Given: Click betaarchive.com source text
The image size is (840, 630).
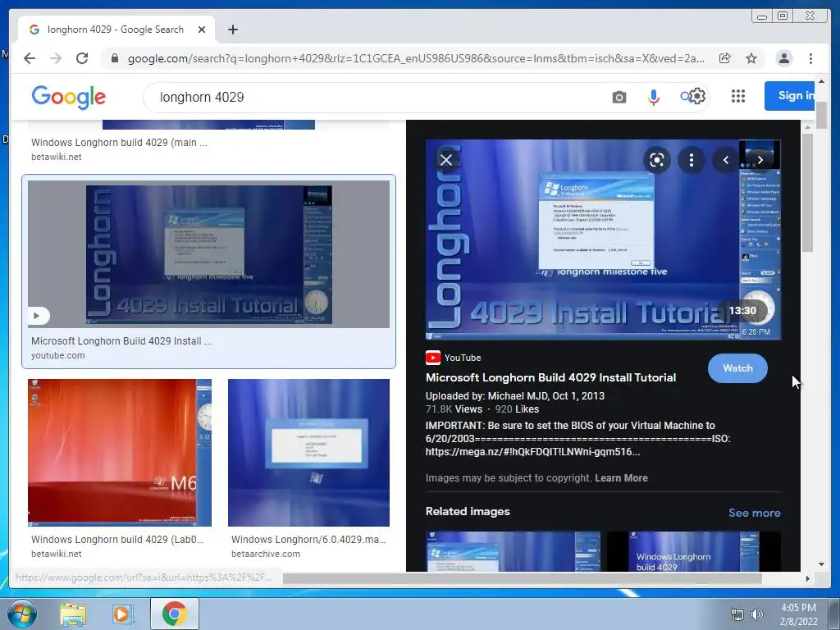Looking at the screenshot, I should point(266,554).
